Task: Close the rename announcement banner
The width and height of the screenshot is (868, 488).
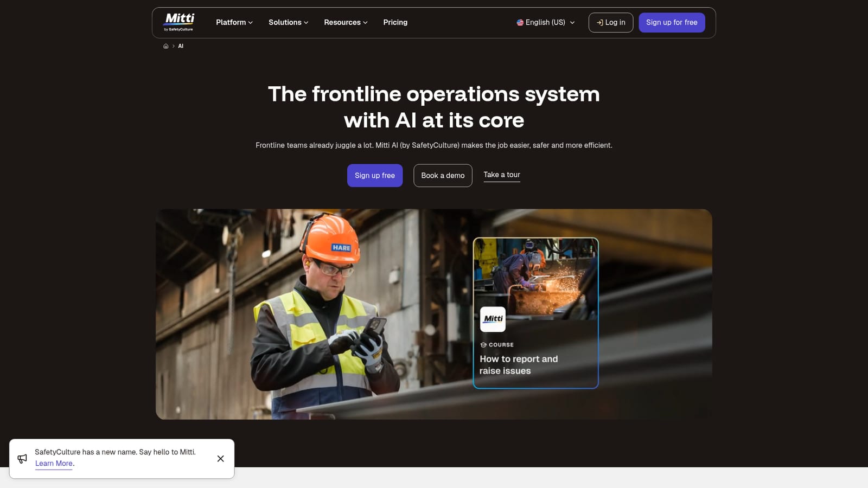Action: click(x=220, y=459)
